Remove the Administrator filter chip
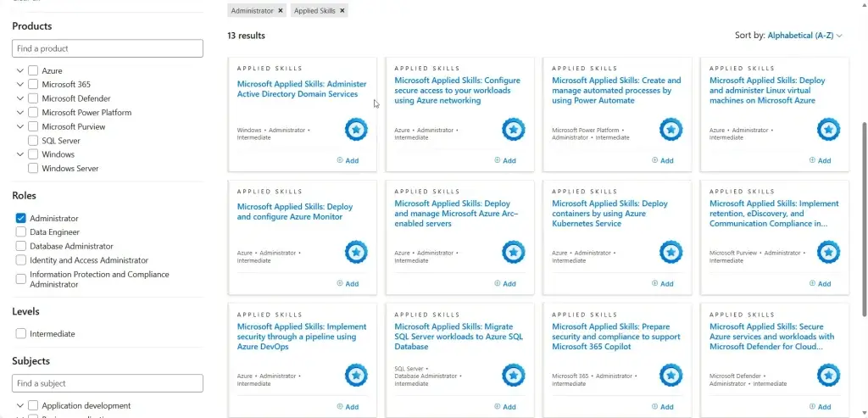Viewport: 868px width, 418px height. 281,10
